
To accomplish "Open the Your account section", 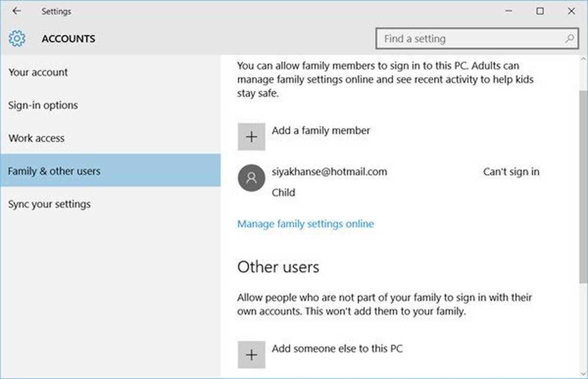I will pyautogui.click(x=38, y=72).
